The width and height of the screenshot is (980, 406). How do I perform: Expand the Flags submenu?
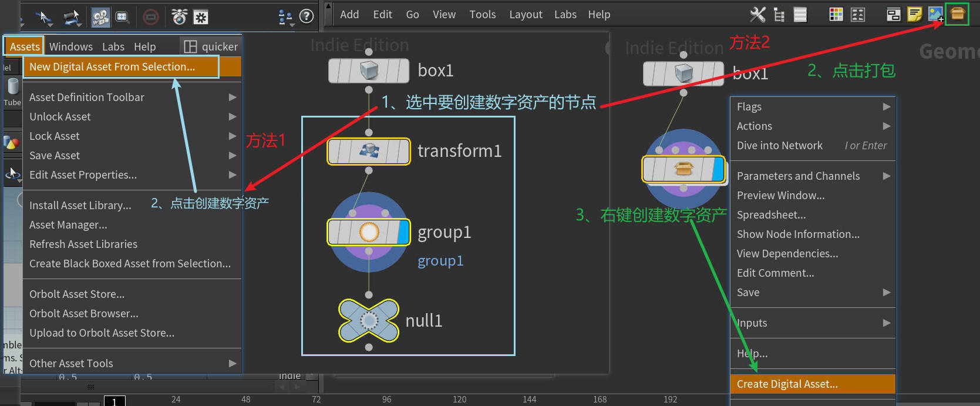tap(886, 106)
